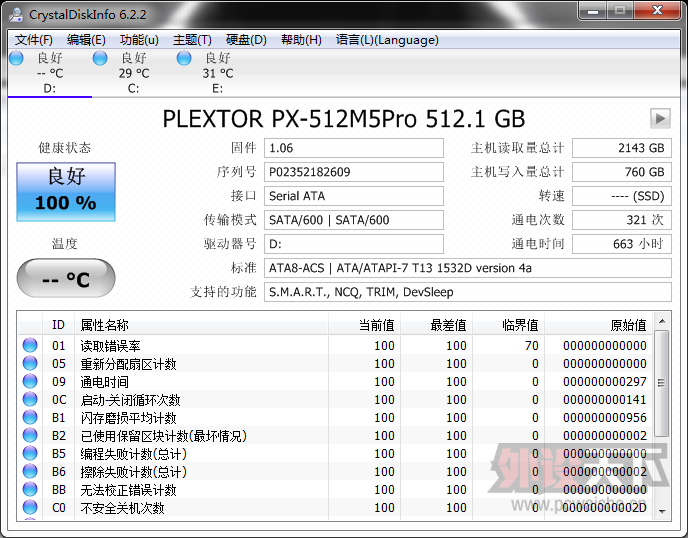The height and width of the screenshot is (538, 688).
Task: Go to next disk with arrow button
Action: pyautogui.click(x=660, y=118)
